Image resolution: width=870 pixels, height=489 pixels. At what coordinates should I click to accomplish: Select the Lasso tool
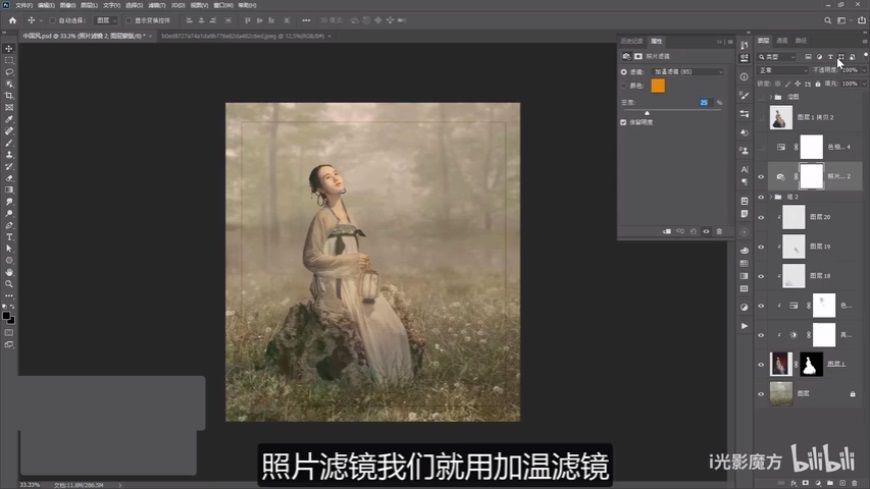[9, 72]
